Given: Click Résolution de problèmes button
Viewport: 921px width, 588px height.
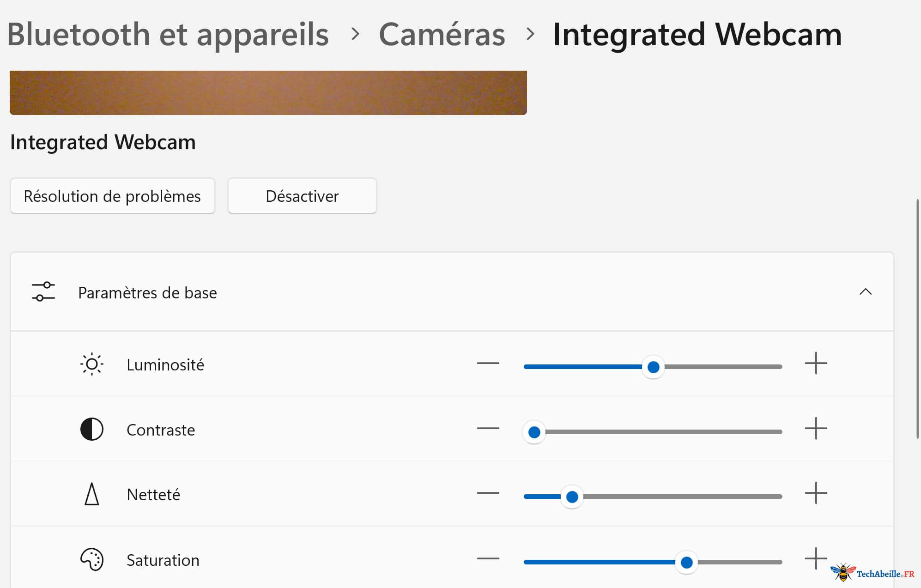Looking at the screenshot, I should click(x=113, y=196).
